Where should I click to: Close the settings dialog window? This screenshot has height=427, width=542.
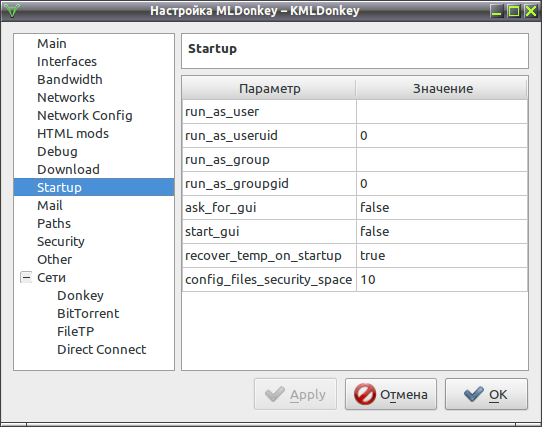point(531,11)
